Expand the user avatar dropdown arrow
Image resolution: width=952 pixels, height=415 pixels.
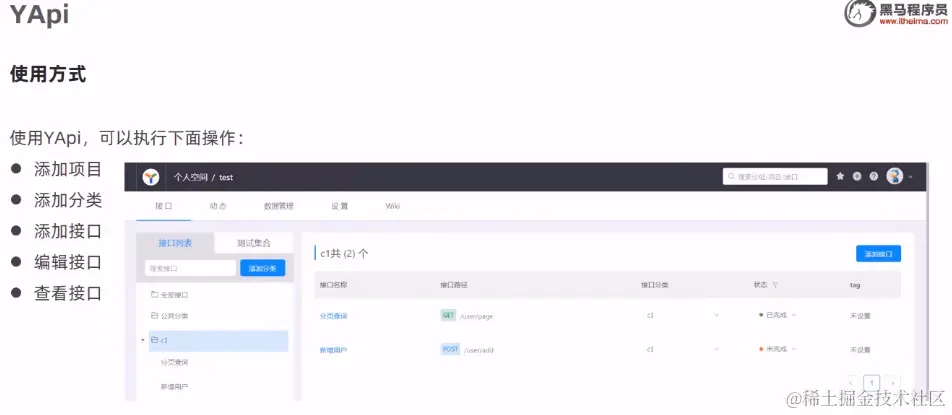[x=910, y=177]
